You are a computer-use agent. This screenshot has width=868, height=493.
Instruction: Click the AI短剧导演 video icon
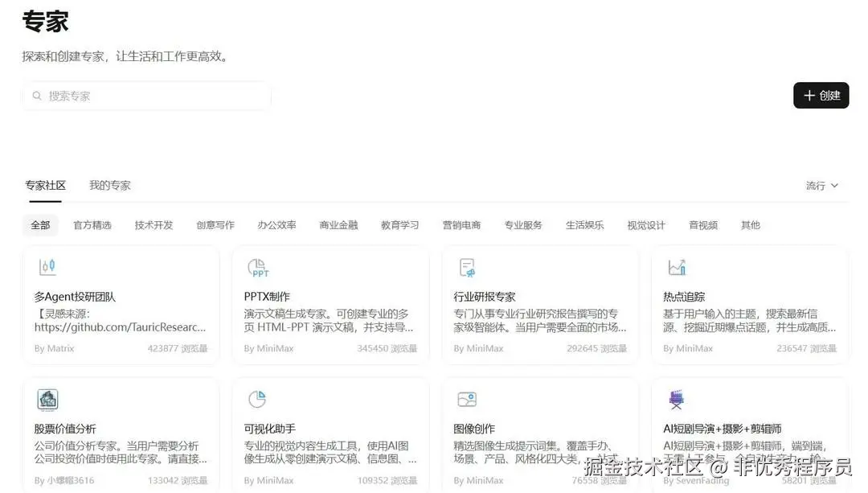tap(676, 400)
